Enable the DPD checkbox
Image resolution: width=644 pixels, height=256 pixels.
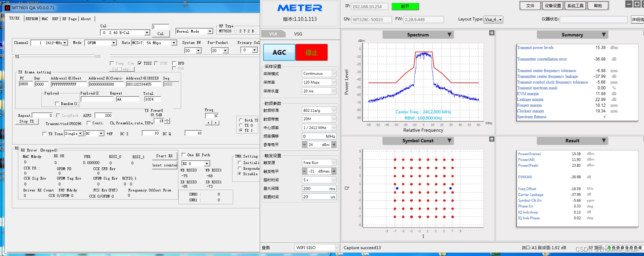pyautogui.click(x=174, y=63)
